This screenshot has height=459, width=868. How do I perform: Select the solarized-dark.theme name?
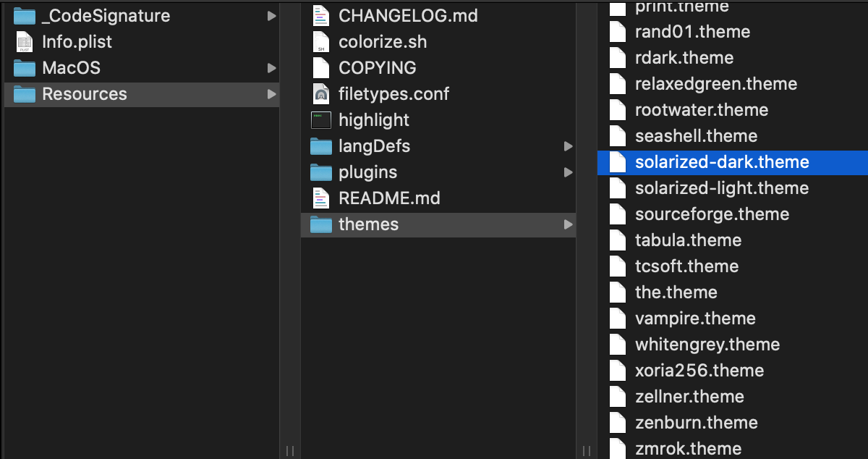[722, 162]
